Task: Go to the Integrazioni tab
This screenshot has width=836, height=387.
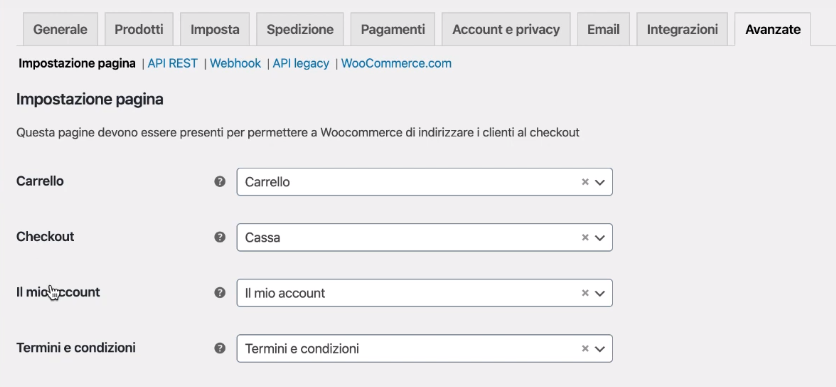Action: click(x=682, y=29)
